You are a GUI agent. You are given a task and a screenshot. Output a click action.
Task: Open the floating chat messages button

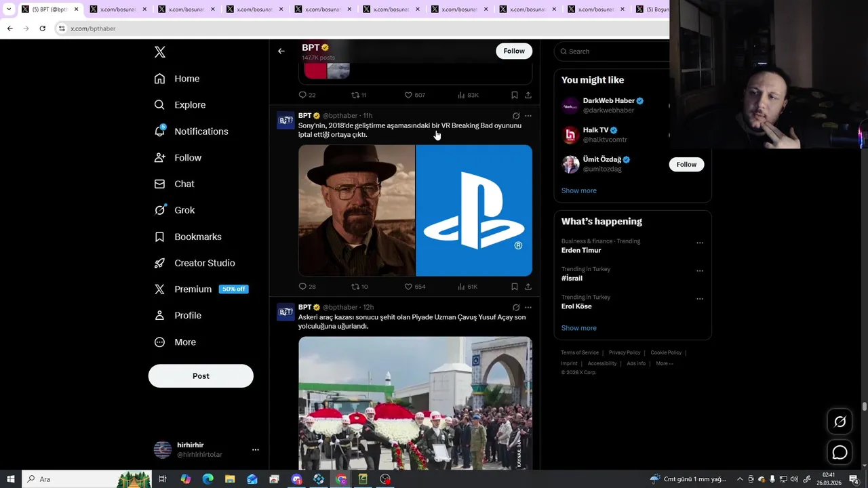tap(840, 452)
